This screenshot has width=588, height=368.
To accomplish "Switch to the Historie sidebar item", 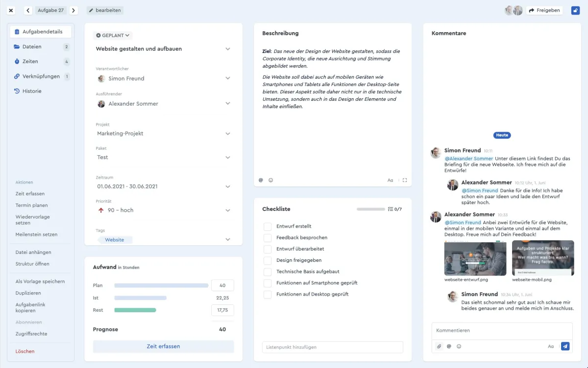I will (x=32, y=91).
